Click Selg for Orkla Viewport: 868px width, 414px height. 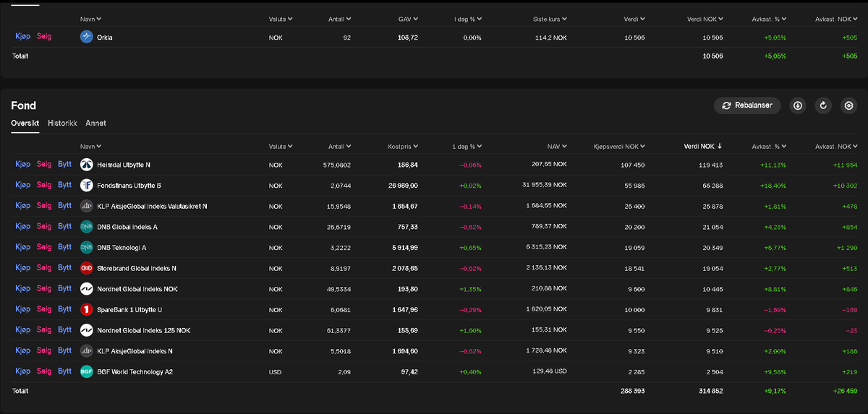(x=44, y=36)
